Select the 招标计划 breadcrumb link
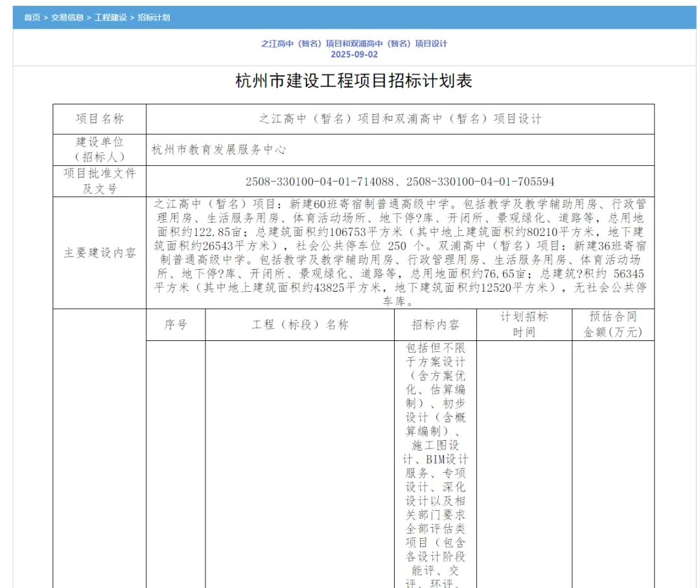 point(154,18)
